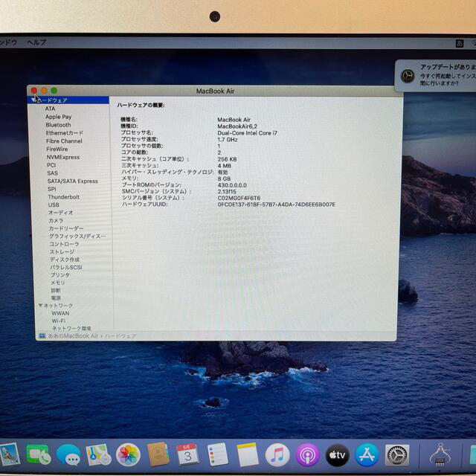Select ネットワーク環境 in sidebar

coord(71,328)
